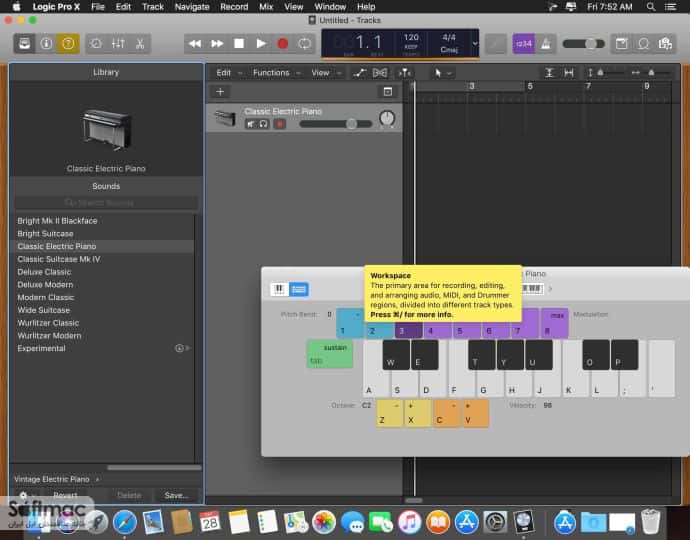Click the Global Tracks button above track list

click(388, 92)
